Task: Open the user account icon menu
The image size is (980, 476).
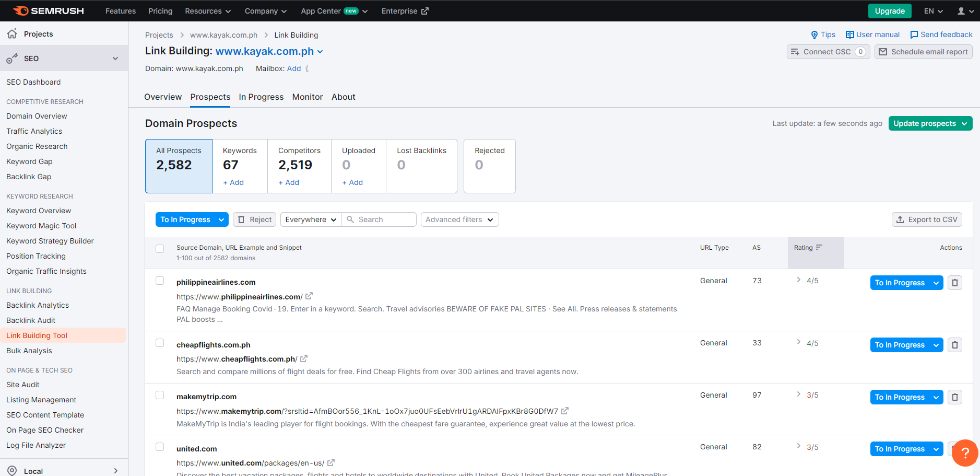Action: 965,11
